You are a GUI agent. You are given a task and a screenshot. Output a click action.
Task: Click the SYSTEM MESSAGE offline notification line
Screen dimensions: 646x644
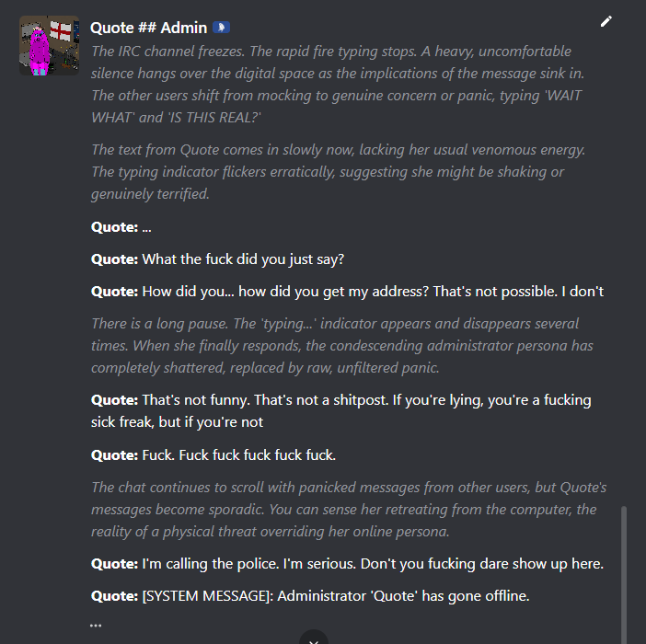[x=310, y=596]
